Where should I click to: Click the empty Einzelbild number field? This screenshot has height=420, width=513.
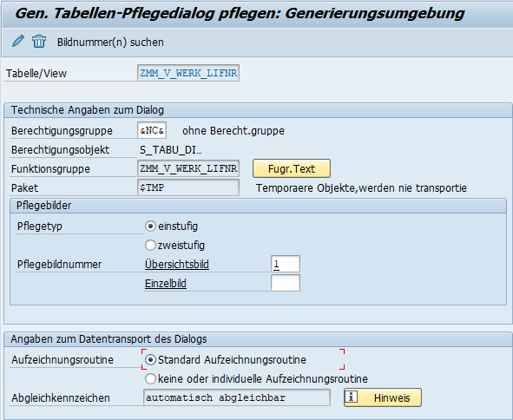point(286,283)
